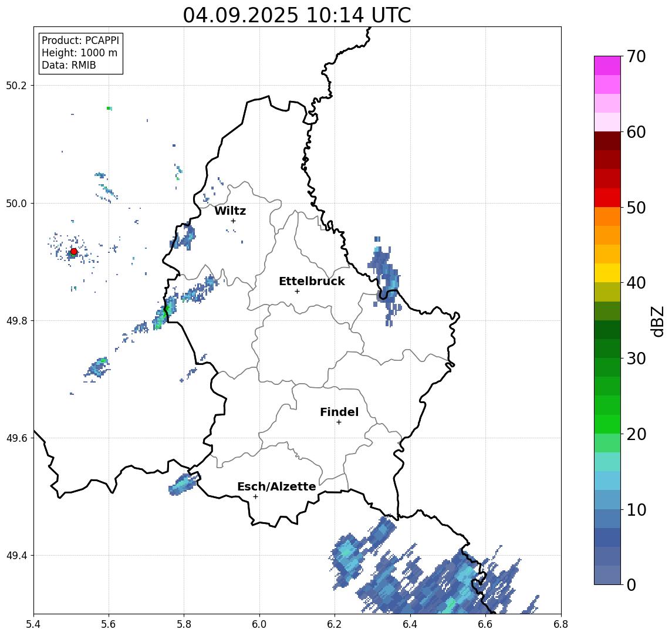Click the cross marker under Esch/Alzette
Image resolution: width=672 pixels, height=636 pixels.
coord(255,497)
